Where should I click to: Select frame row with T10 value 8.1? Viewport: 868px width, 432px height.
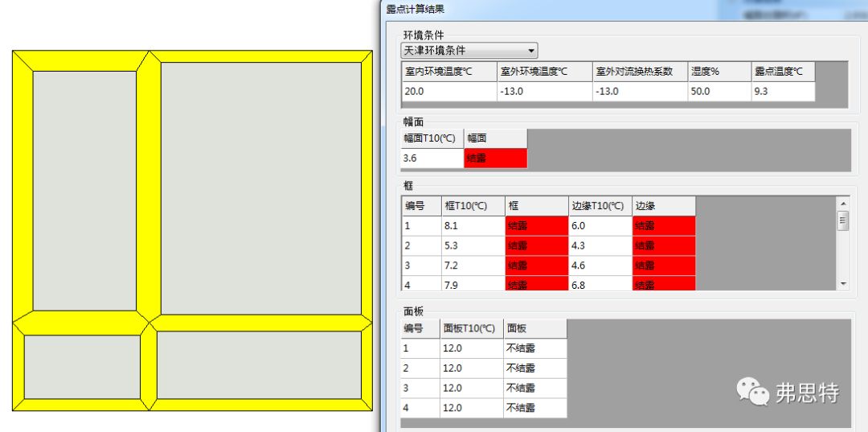[473, 226]
